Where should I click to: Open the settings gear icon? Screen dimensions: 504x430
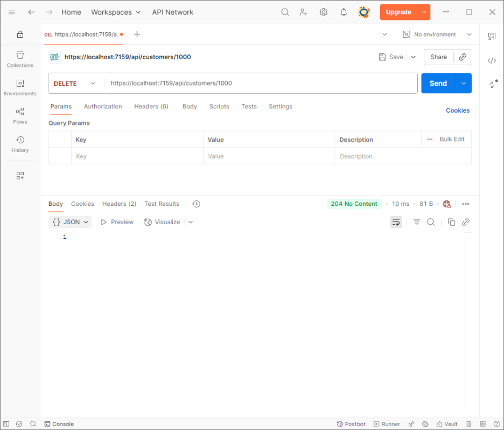point(323,12)
